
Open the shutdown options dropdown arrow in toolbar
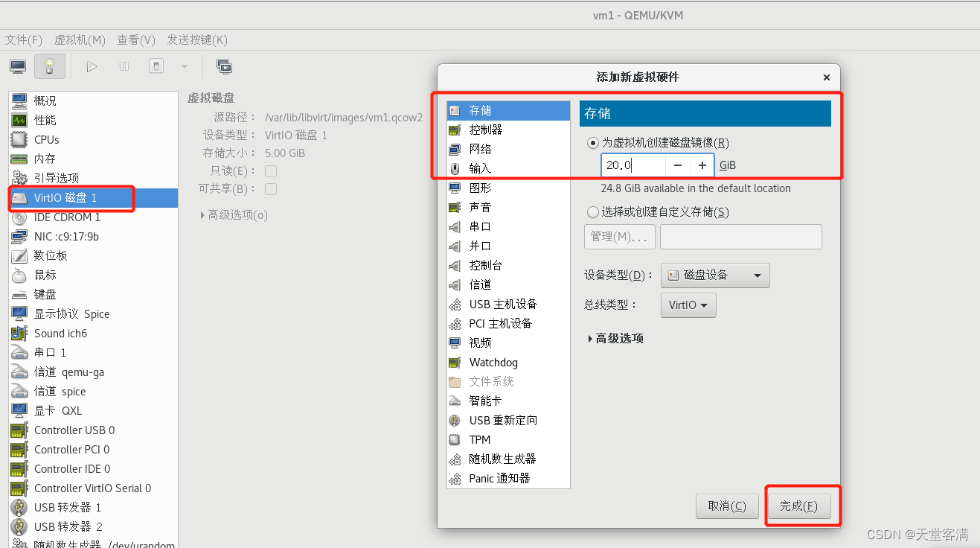click(185, 66)
